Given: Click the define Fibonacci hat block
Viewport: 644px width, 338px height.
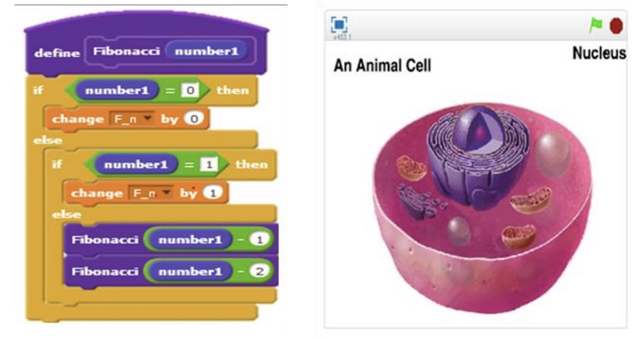Looking at the screenshot, I should coord(56,53).
